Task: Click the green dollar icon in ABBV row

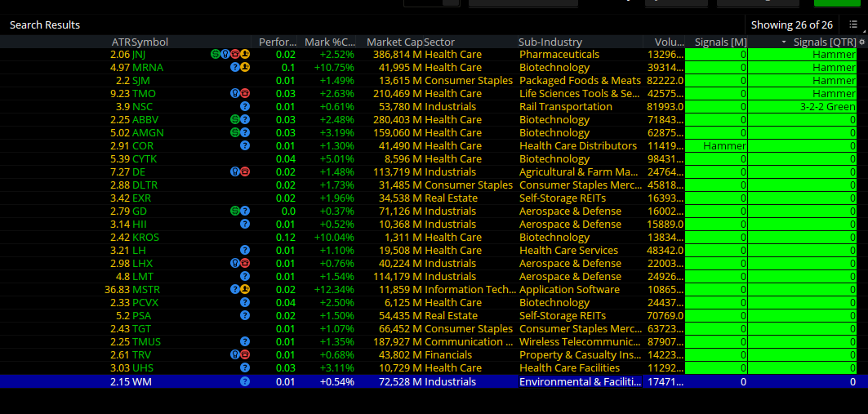Action: [234, 119]
